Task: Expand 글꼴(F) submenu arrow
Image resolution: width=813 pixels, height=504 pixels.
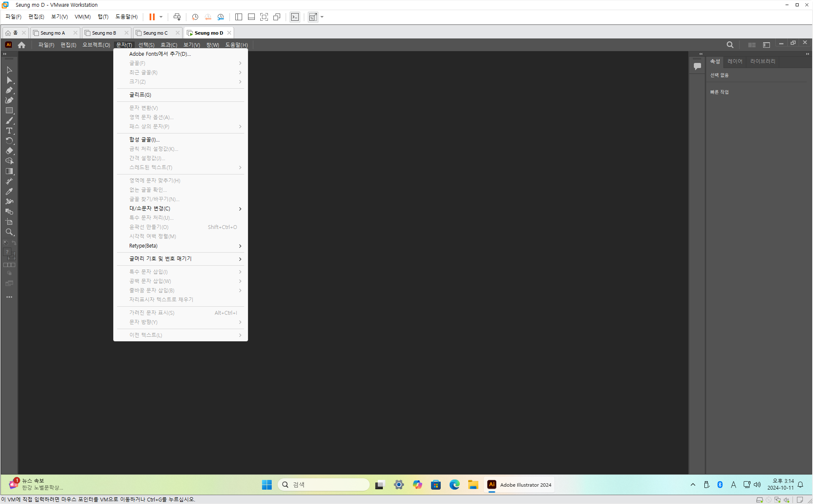Action: pyautogui.click(x=240, y=63)
